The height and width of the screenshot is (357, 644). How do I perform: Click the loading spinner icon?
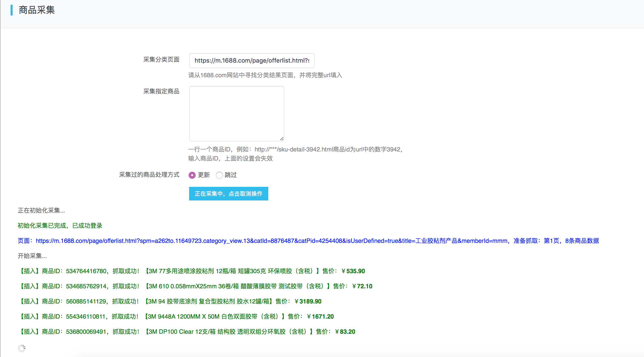pyautogui.click(x=22, y=348)
